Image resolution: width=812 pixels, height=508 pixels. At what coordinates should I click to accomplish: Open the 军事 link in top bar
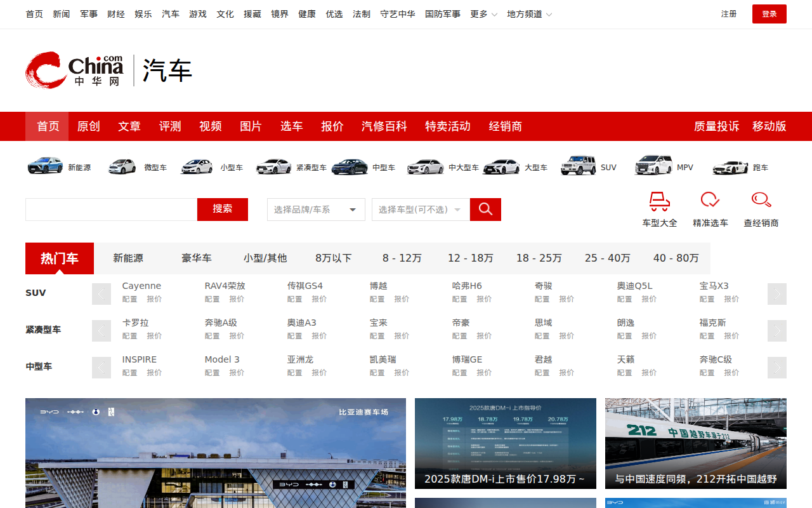click(x=89, y=14)
